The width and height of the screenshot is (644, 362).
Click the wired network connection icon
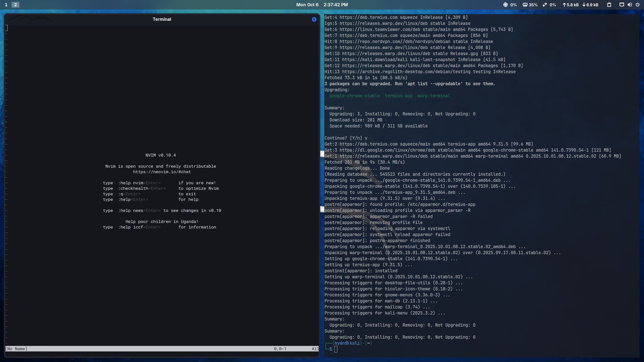coord(622,5)
